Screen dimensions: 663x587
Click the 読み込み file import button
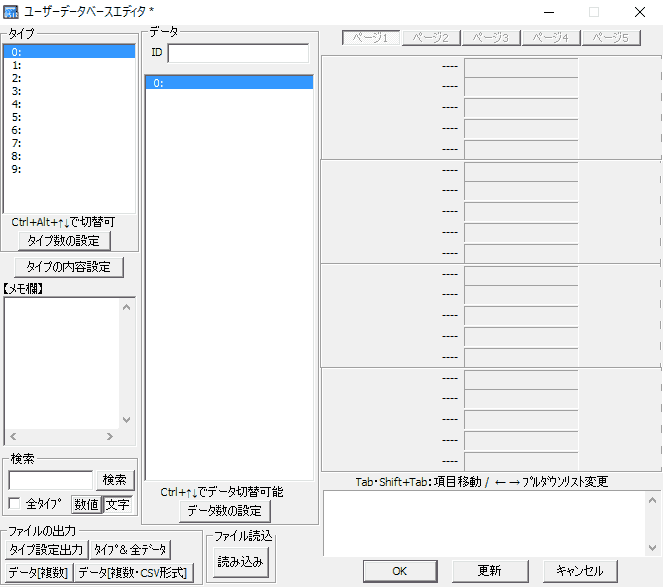pyautogui.click(x=241, y=562)
